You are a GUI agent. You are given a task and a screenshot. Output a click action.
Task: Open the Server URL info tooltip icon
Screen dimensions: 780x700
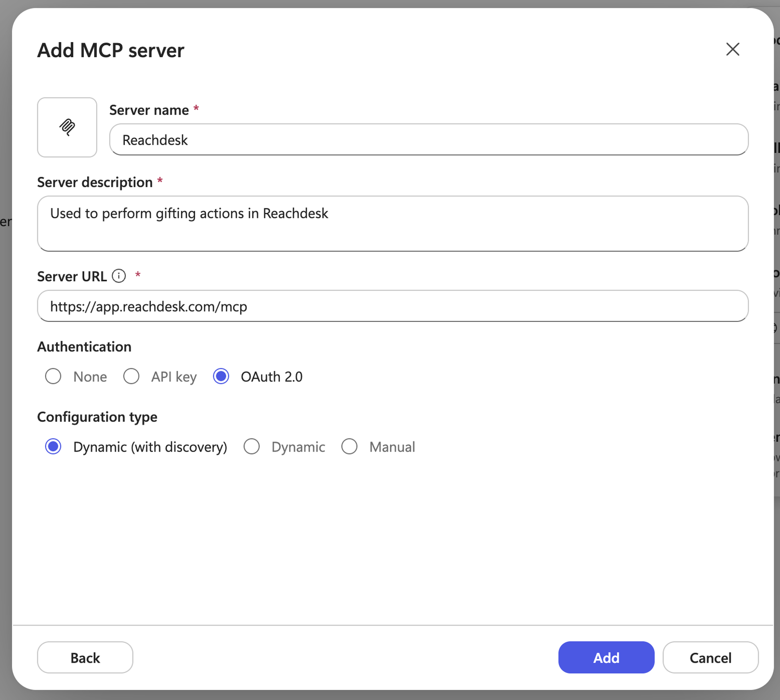(x=119, y=276)
